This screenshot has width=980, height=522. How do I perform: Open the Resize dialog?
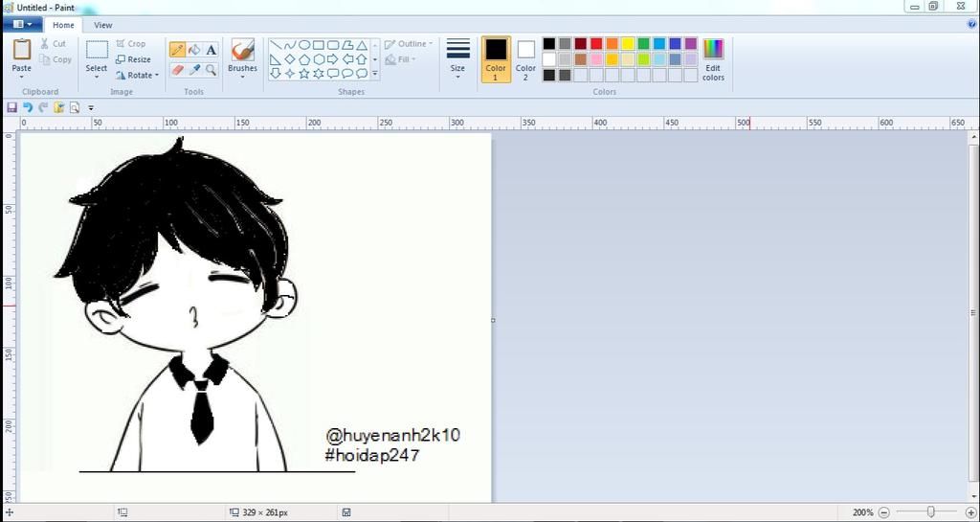click(x=133, y=59)
